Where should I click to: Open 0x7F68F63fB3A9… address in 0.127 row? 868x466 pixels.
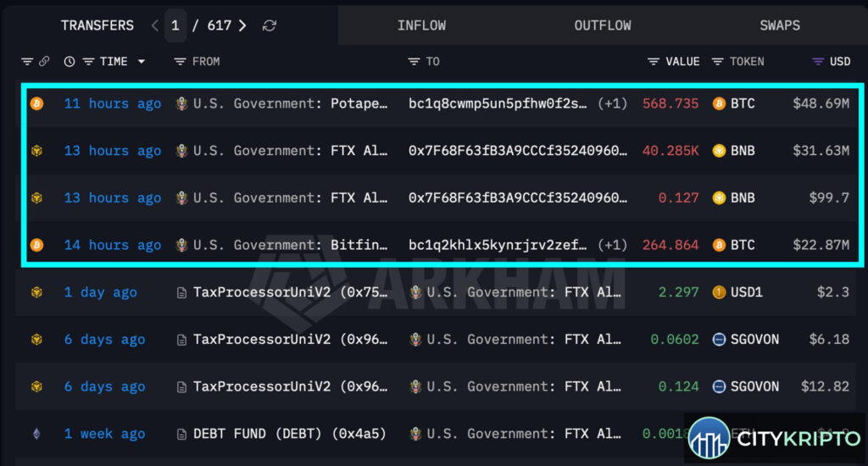point(518,197)
